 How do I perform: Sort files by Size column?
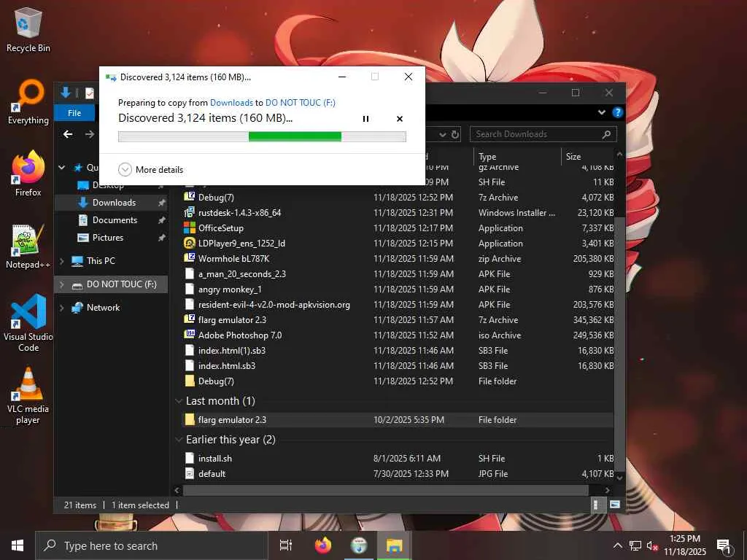tap(589, 156)
